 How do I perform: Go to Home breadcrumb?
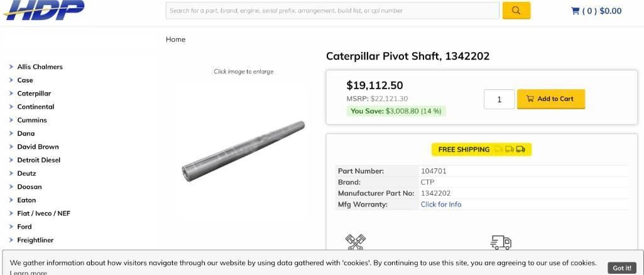tap(175, 39)
